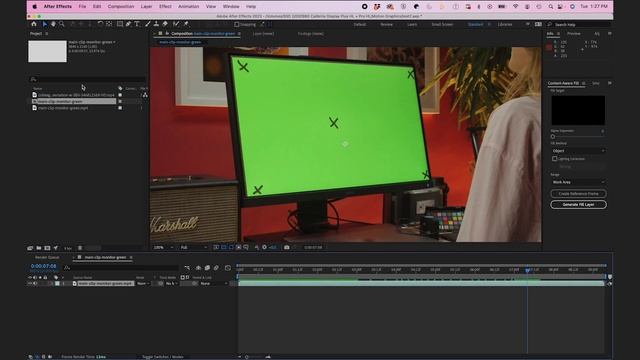This screenshot has width=640, height=360.
Task: Open the macOS Spotlight search icon
Action: [x=550, y=7]
